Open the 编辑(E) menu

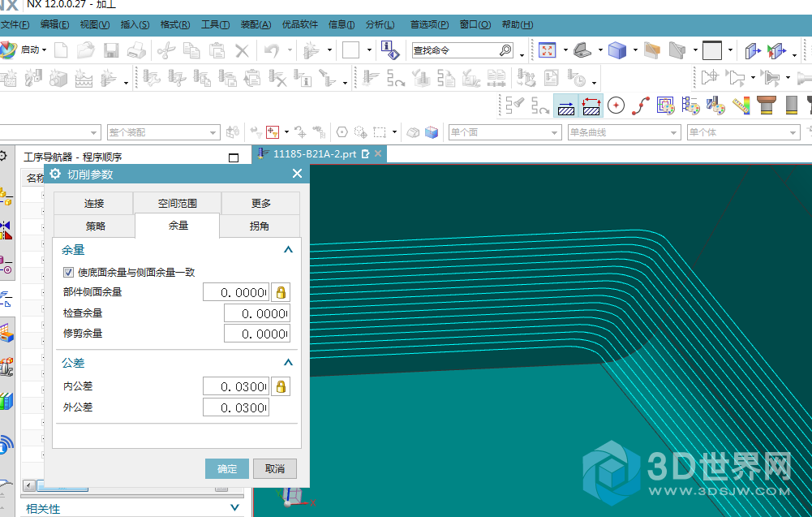tap(54, 25)
